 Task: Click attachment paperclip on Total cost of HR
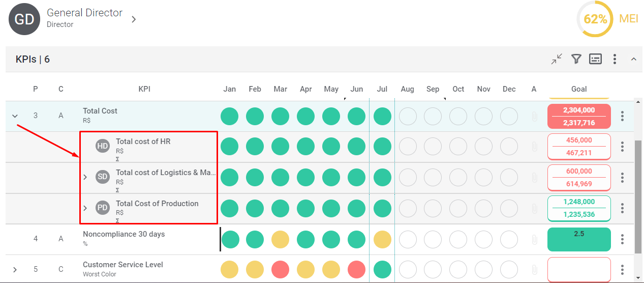(x=534, y=147)
